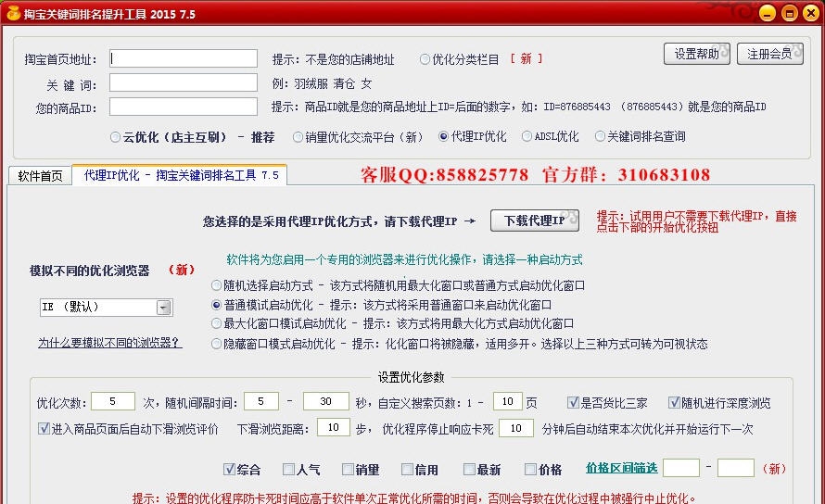Click the 模拟不同的优化浏览器 heading

tap(90, 271)
